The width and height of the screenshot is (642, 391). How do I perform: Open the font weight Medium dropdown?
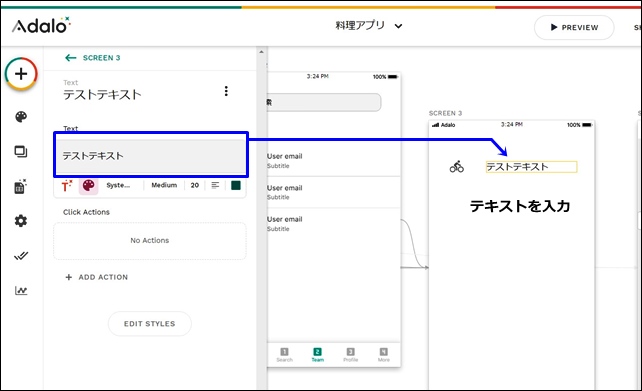click(x=164, y=185)
